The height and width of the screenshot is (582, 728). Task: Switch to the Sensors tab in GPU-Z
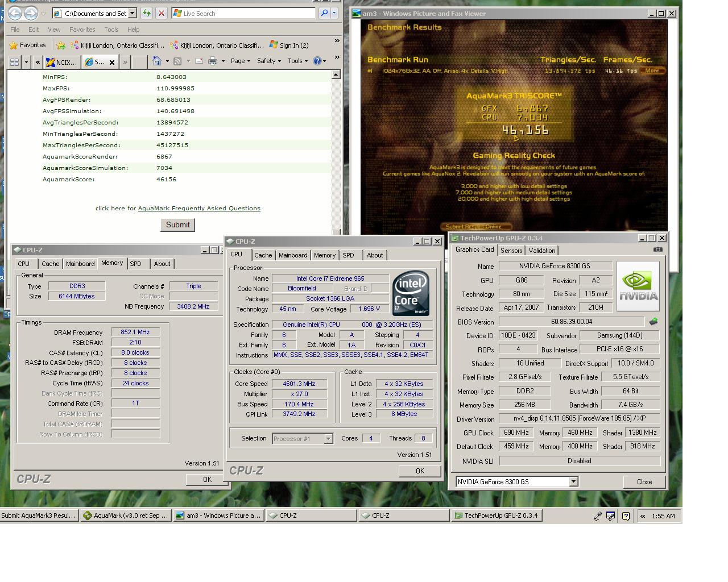pyautogui.click(x=511, y=251)
